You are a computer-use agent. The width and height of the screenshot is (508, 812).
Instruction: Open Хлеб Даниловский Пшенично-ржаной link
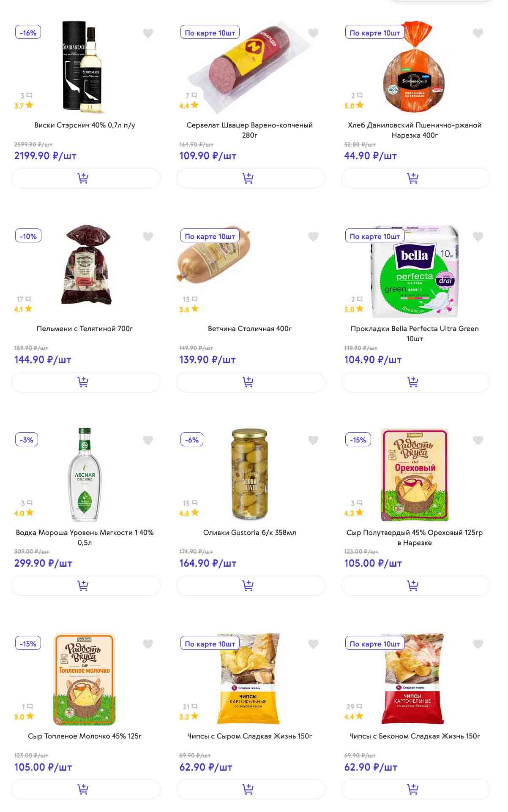[x=414, y=130]
